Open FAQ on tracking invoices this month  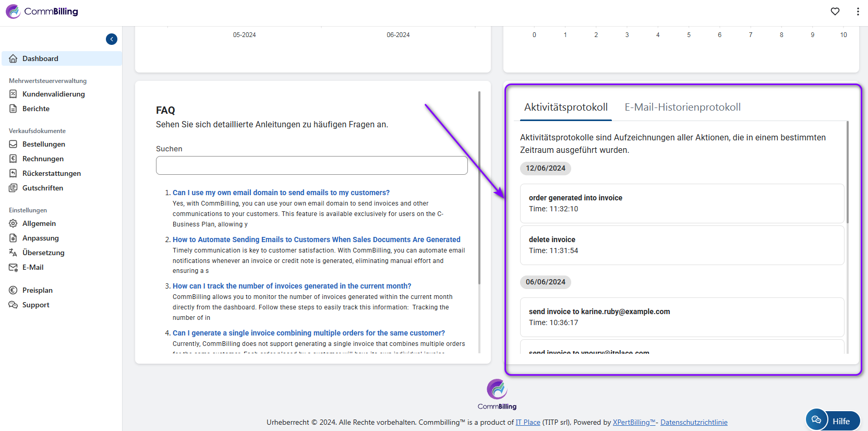click(x=292, y=286)
